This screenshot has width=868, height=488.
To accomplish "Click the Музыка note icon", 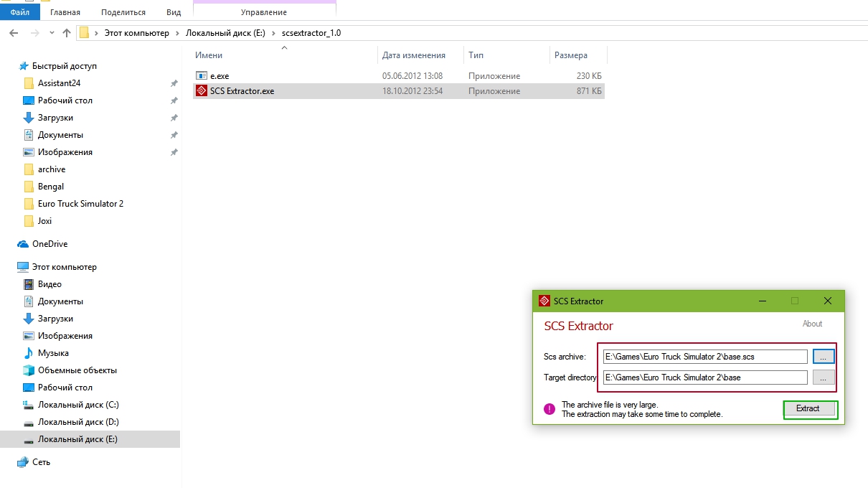I will 29,353.
